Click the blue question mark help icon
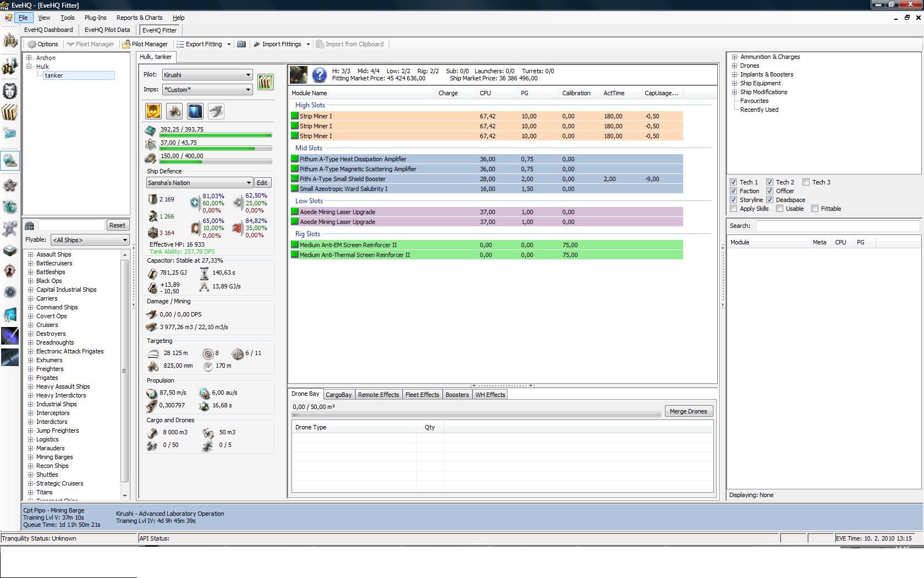 [x=320, y=75]
